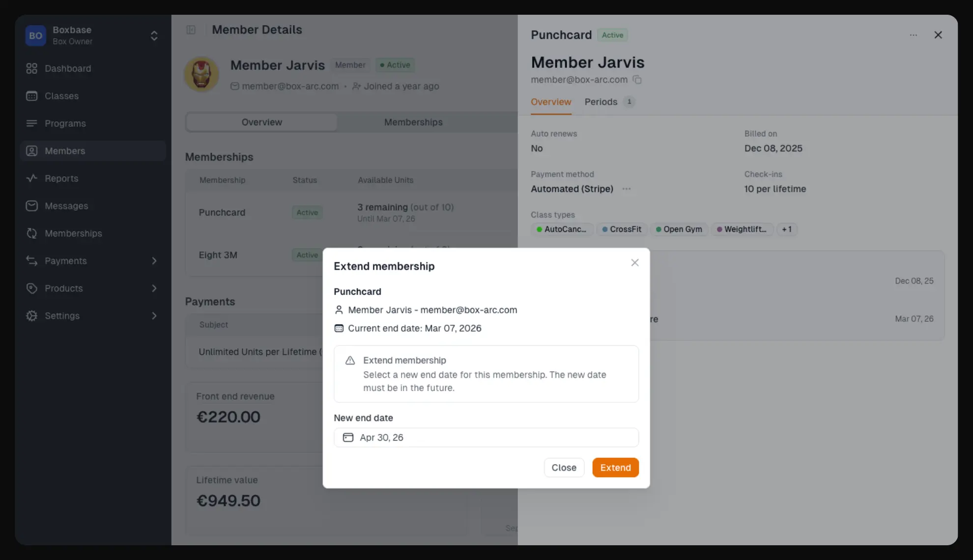Open Dashboard via its grid icon
Image resolution: width=973 pixels, height=560 pixels.
click(x=32, y=68)
